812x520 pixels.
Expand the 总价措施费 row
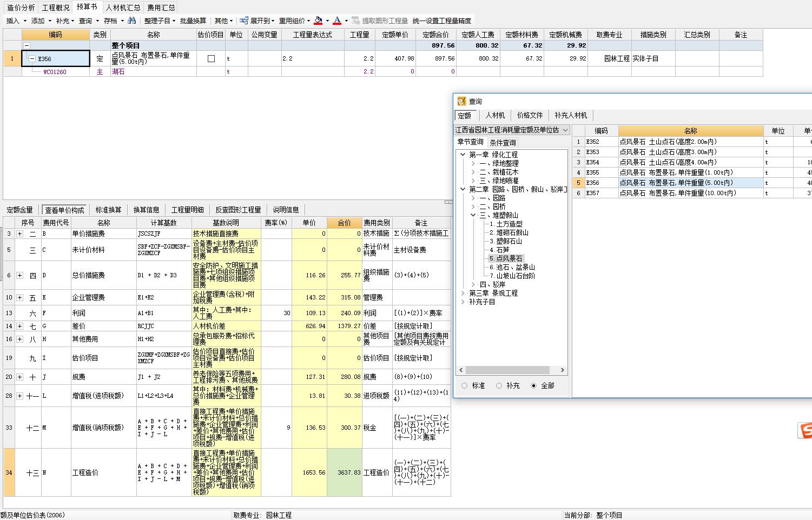(20, 275)
